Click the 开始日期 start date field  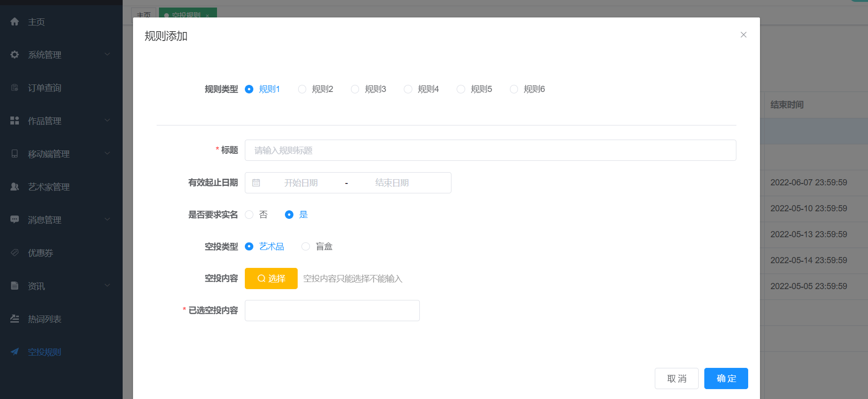(301, 183)
